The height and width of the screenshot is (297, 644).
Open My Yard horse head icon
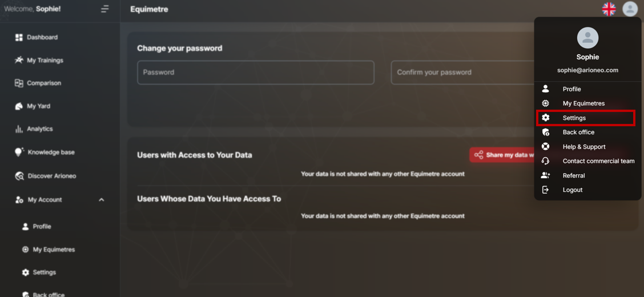[19, 106]
